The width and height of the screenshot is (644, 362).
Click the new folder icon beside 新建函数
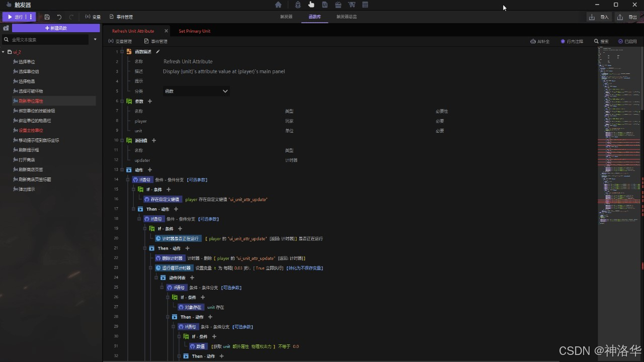(x=6, y=28)
